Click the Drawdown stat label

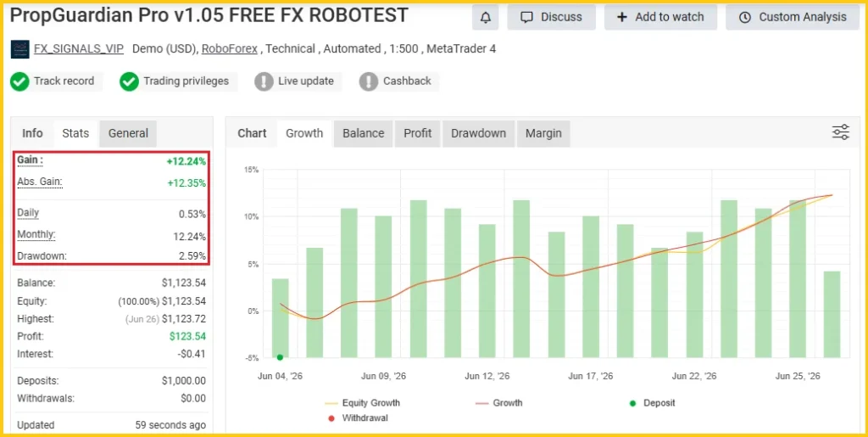(x=42, y=256)
